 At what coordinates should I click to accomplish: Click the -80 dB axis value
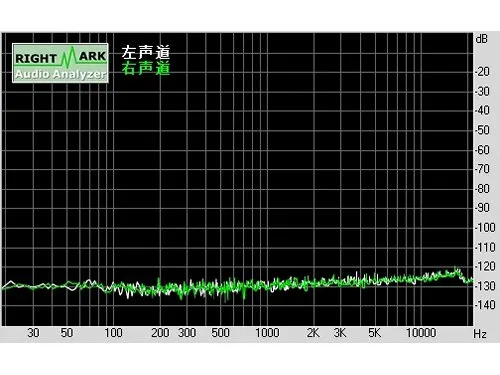coord(482,189)
